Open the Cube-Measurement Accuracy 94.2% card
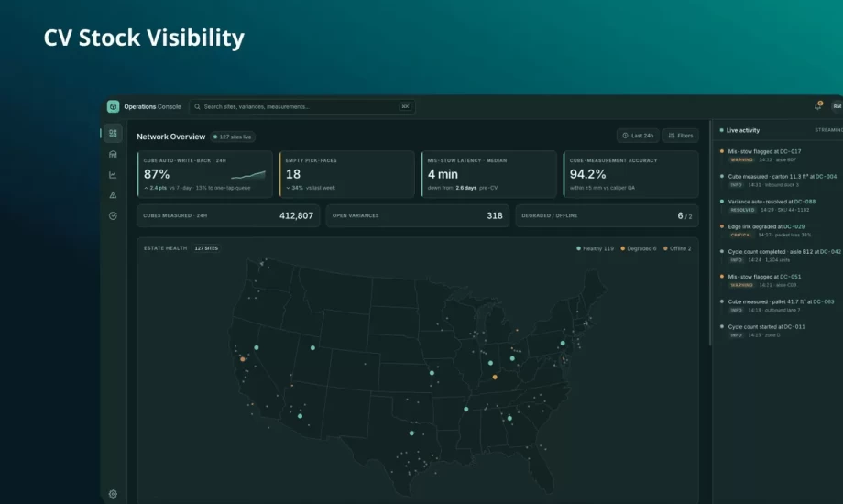Viewport: 843px width, 504px height. pos(630,174)
